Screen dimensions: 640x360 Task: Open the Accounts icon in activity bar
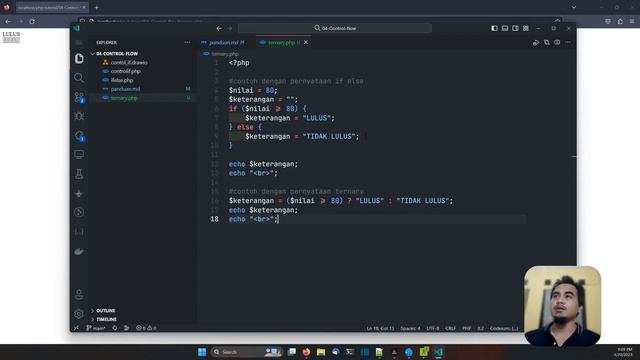[x=79, y=294]
